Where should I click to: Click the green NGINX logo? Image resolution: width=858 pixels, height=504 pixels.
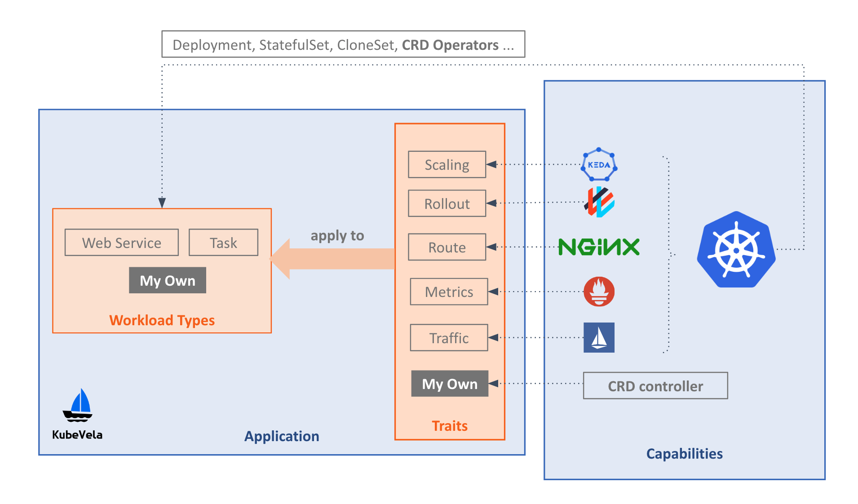click(x=599, y=247)
